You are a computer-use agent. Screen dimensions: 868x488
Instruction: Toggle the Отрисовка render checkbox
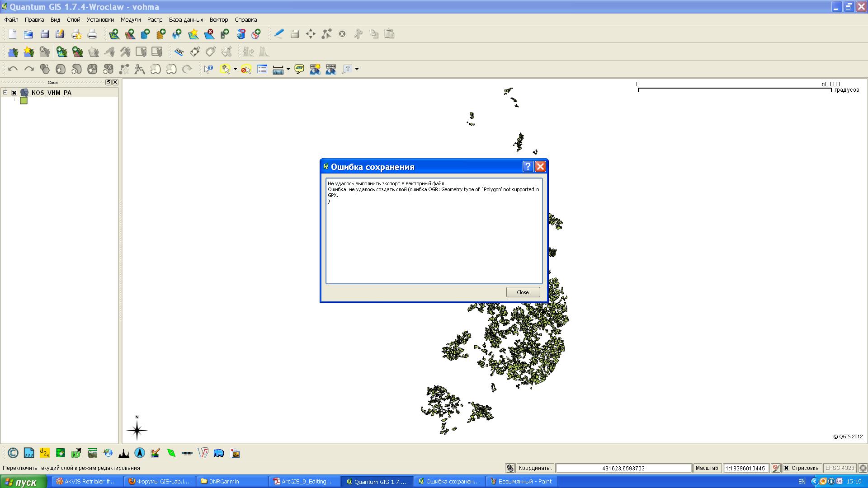(x=786, y=468)
